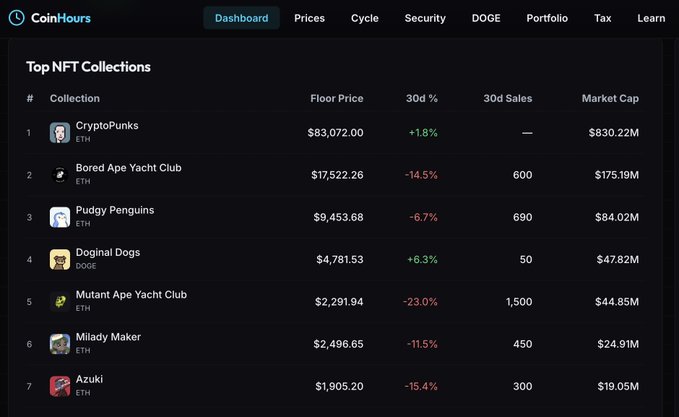Go to the Prices page
Viewport: 679px width, 417px height.
point(309,18)
